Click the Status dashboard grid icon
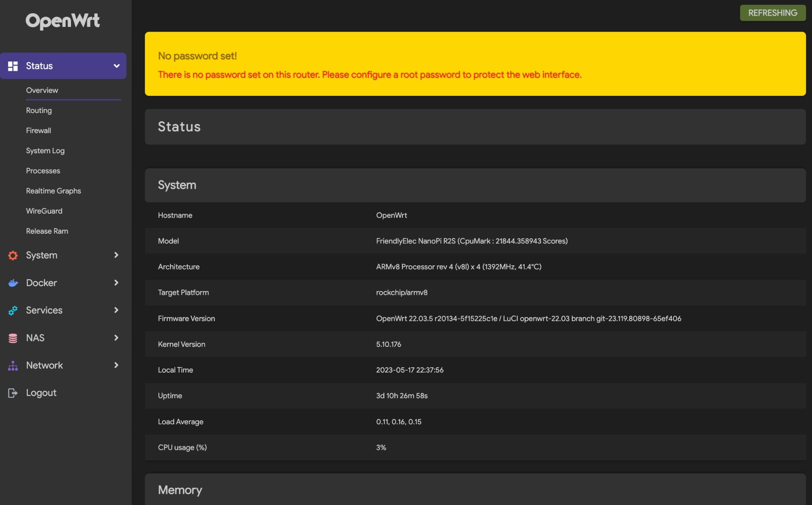Screen dimensions: 812x505 (x=13, y=66)
